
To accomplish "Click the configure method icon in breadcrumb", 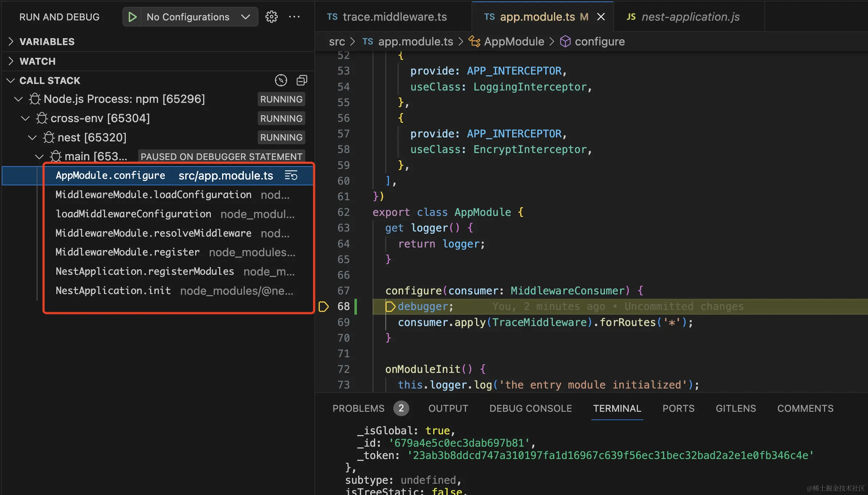I will [565, 41].
